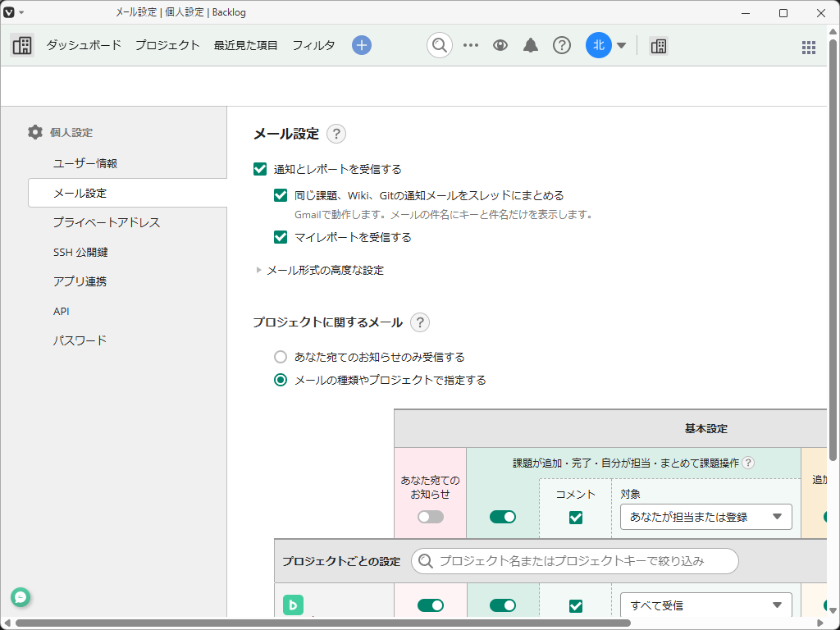Click the help icon next to メール設定 heading
This screenshot has height=630, width=840.
coord(336,134)
